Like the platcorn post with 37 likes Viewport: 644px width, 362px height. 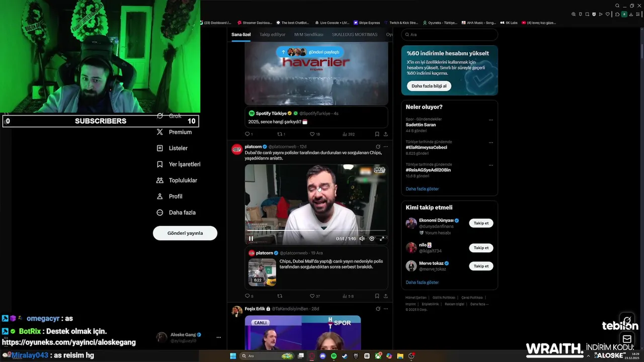pyautogui.click(x=314, y=296)
